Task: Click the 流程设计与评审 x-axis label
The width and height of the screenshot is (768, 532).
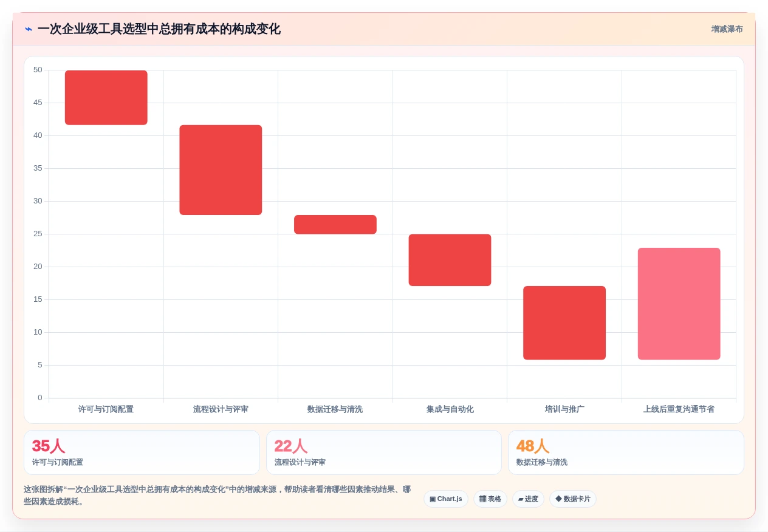Action: pyautogui.click(x=221, y=409)
